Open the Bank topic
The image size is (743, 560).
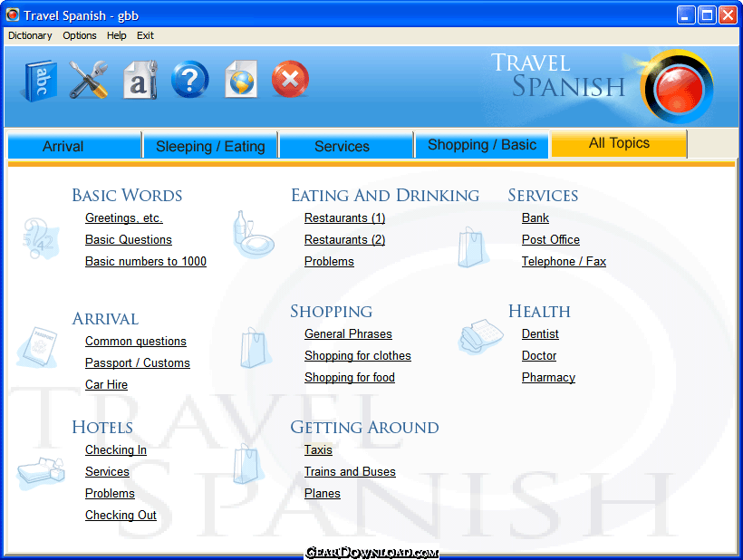pyautogui.click(x=535, y=218)
